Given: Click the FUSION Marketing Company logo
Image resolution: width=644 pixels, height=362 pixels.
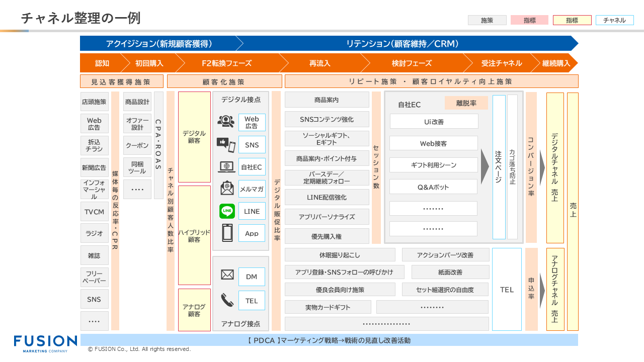Looking at the screenshot, I should pos(45,343).
